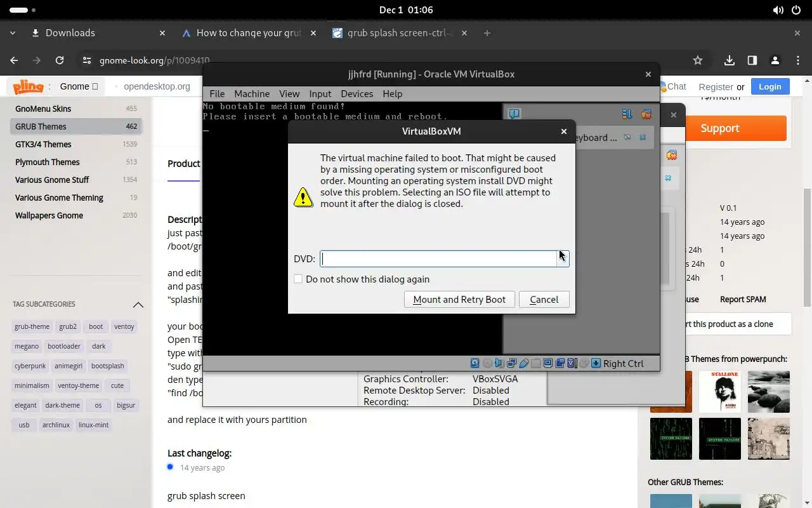This screenshot has height=508, width=812.
Task: Open the browser profile icon
Action: pos(775,60)
